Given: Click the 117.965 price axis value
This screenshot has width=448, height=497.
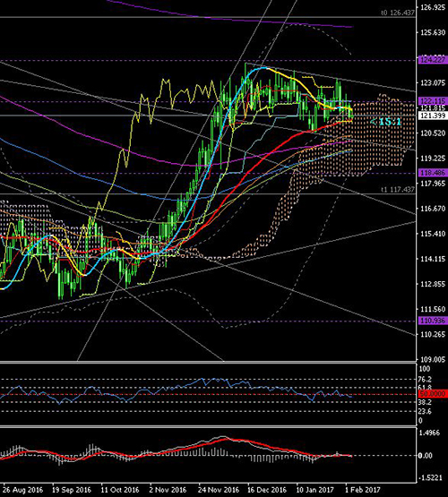Looking at the screenshot, I should [x=433, y=184].
